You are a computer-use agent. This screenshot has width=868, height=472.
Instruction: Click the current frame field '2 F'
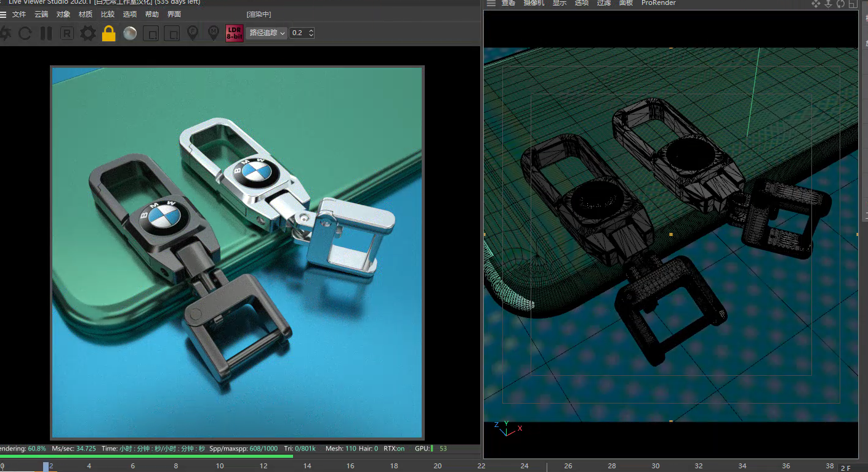[x=852, y=468]
